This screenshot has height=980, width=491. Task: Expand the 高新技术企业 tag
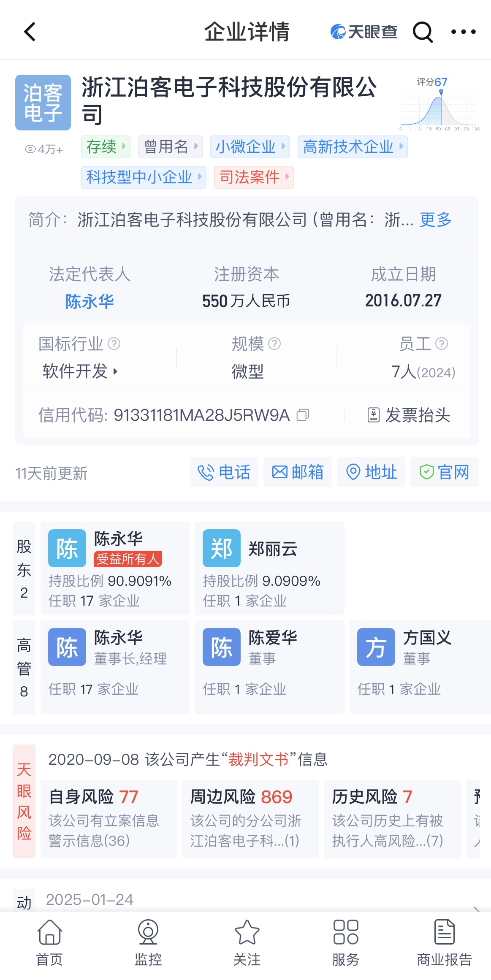[352, 147]
